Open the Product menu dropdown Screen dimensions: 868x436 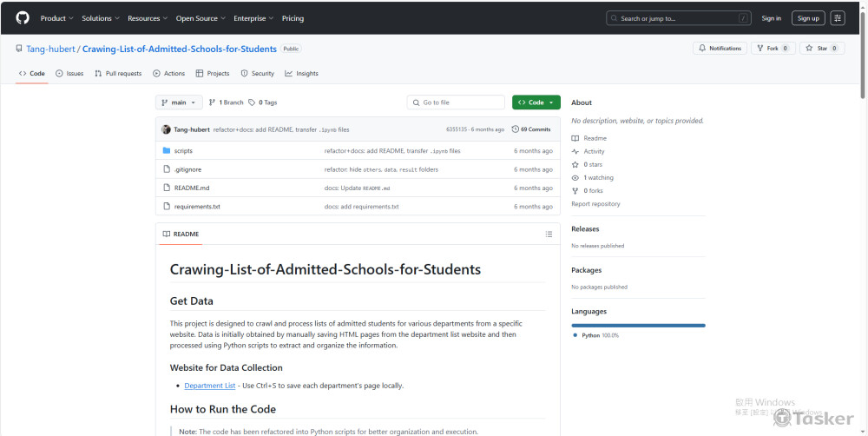56,18
